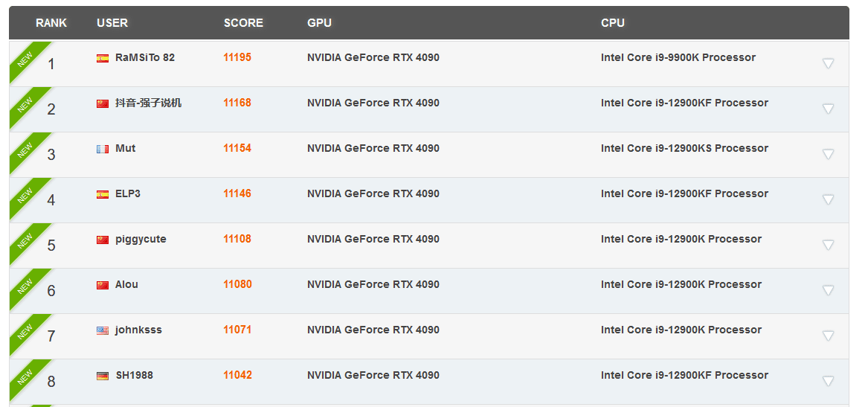Click the NEW ribbon on rank 1
The width and height of the screenshot is (868, 407).
point(25,60)
